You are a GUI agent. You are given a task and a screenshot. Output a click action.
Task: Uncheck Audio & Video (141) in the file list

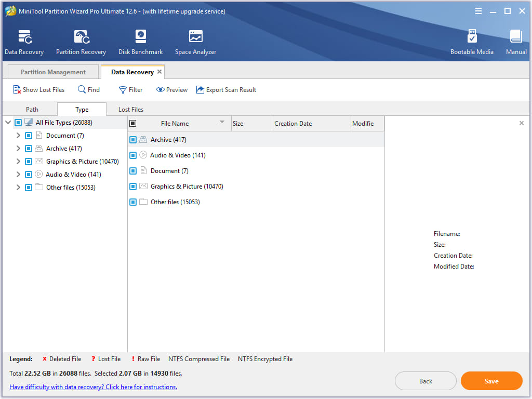click(133, 155)
